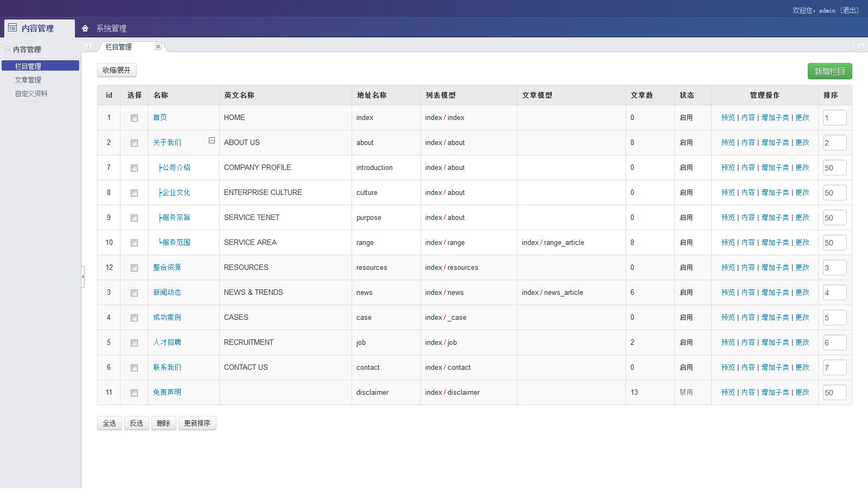Screen dimensions: 868x492
Task: Close the 栏目管理 tab with its X icon
Action: (x=158, y=47)
